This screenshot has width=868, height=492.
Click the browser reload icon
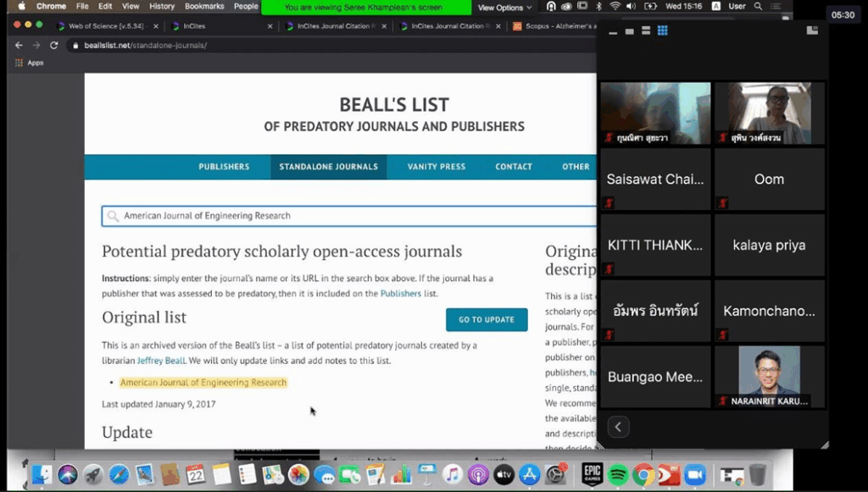[54, 45]
